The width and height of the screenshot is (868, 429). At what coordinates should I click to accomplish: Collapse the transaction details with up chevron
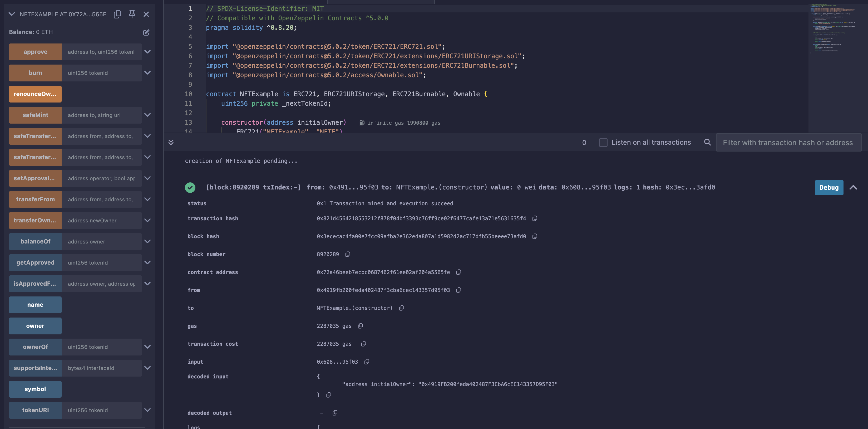(853, 188)
